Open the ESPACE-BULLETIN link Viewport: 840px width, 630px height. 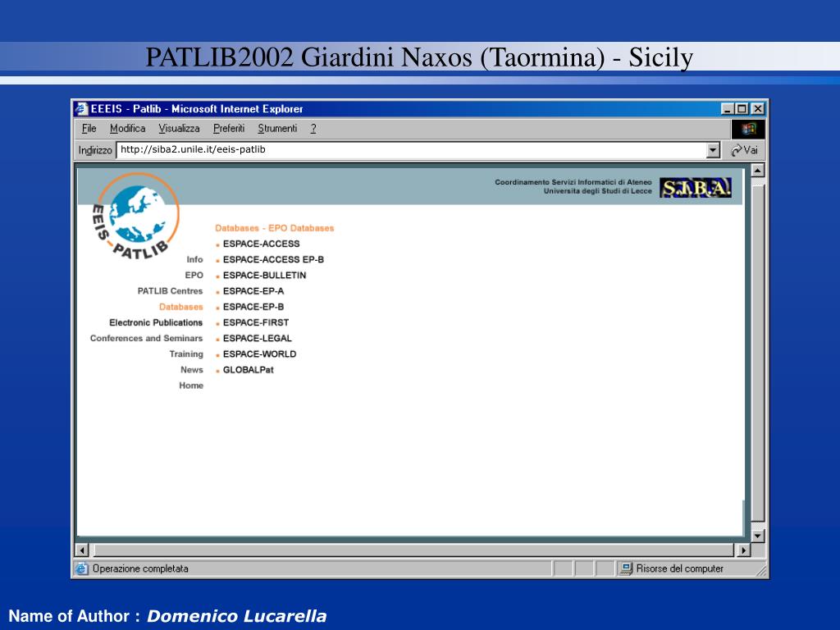(x=265, y=276)
